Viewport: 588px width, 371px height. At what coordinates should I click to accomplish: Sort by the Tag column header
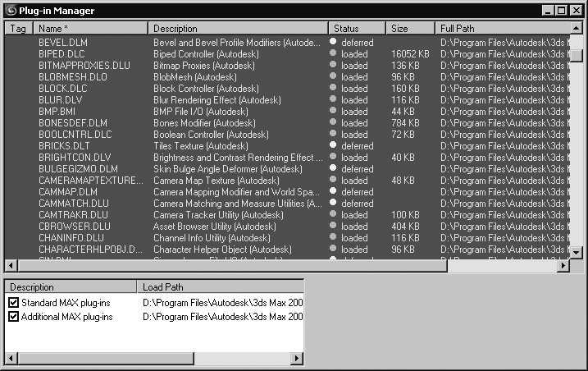tap(19, 29)
